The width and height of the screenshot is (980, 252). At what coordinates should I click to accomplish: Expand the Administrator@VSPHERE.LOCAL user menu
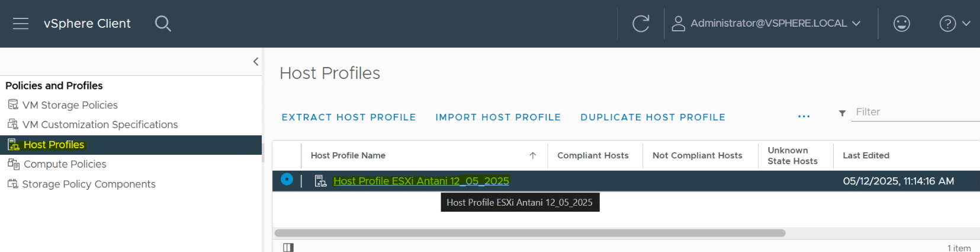766,23
